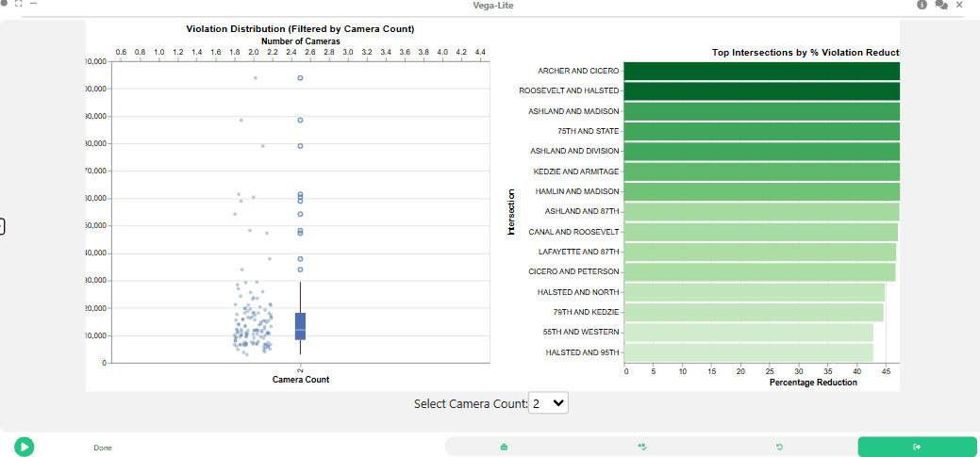Click the ARCHER AND CICERO bar
This screenshot has width=980, height=457.
coord(762,72)
